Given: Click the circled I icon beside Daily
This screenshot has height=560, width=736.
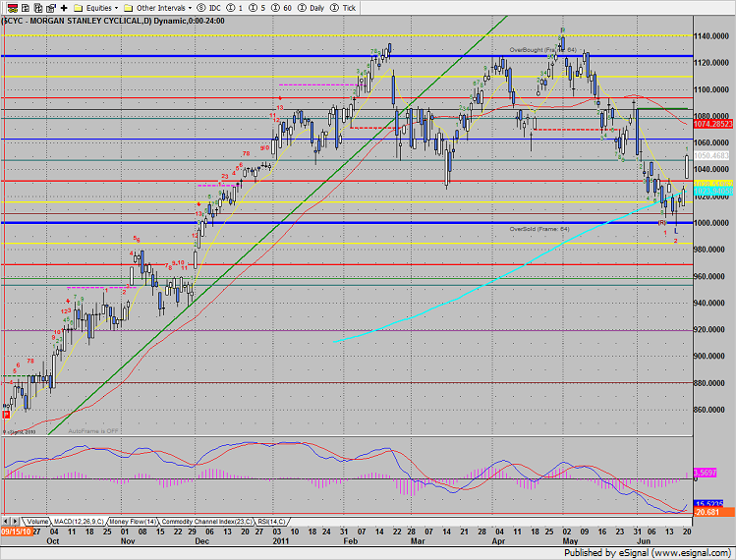Looking at the screenshot, I should tap(303, 8).
